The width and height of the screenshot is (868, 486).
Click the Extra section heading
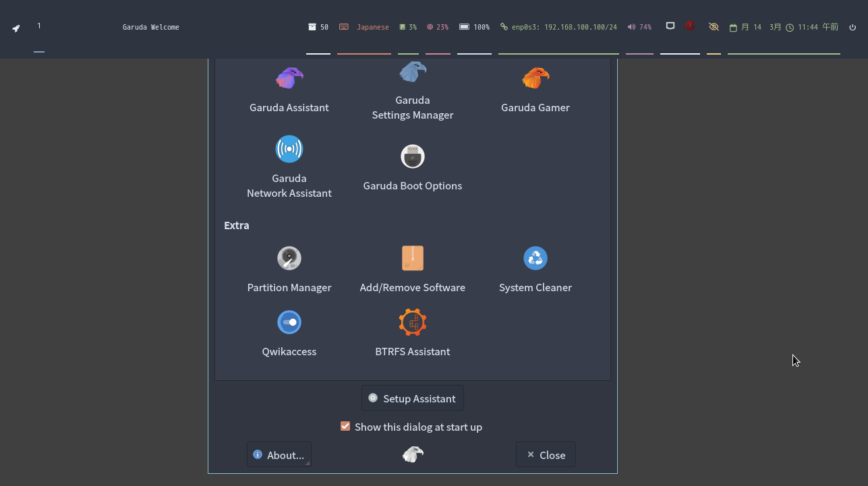pyautogui.click(x=237, y=225)
